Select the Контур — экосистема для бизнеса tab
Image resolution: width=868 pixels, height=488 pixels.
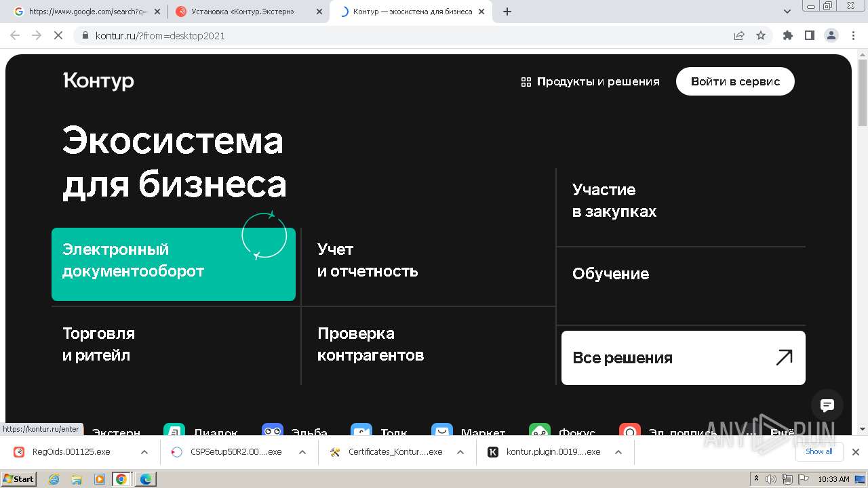tap(412, 12)
